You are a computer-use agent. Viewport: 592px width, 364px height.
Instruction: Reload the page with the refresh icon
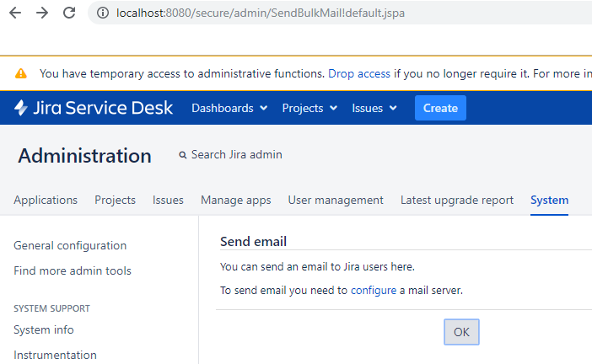click(69, 13)
